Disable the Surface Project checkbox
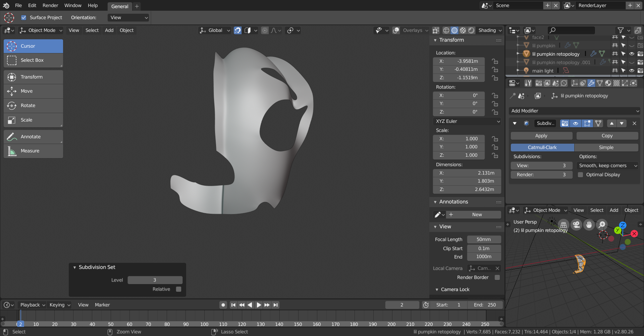The image size is (644, 336). click(24, 17)
